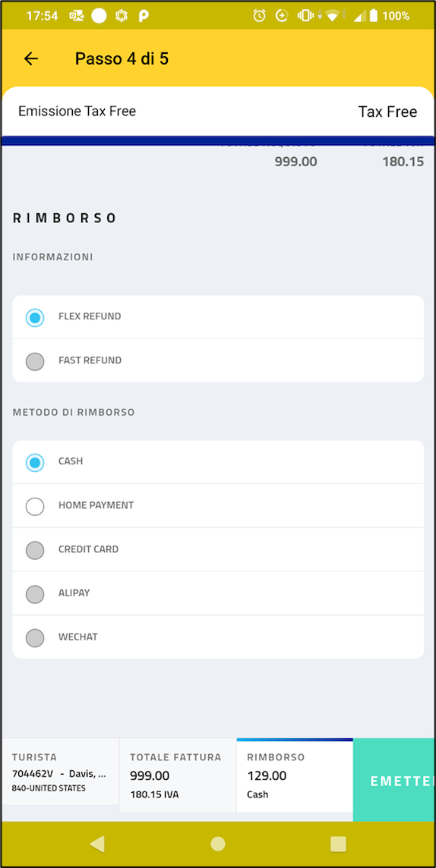Screen dimensions: 436x868
Task: Tap the vibrate mode status icon
Action: pos(305,15)
